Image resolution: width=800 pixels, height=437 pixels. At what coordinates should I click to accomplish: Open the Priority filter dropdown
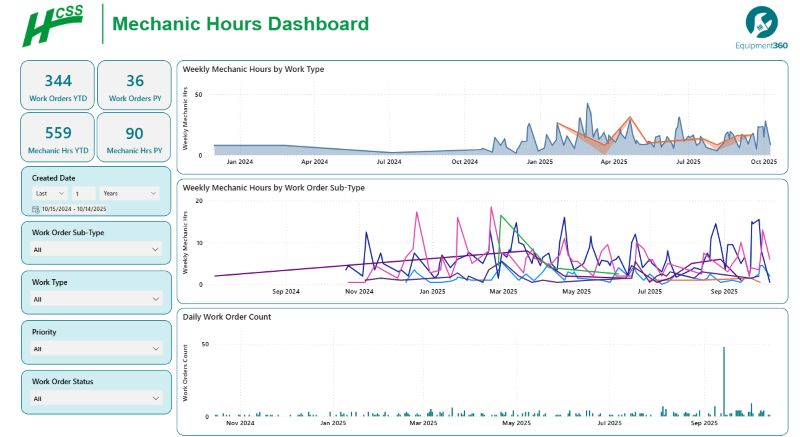(95, 348)
